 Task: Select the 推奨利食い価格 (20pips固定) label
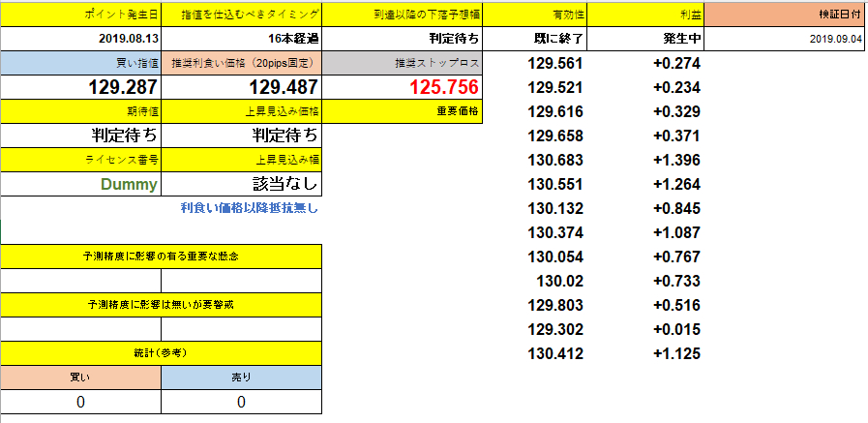point(242,64)
